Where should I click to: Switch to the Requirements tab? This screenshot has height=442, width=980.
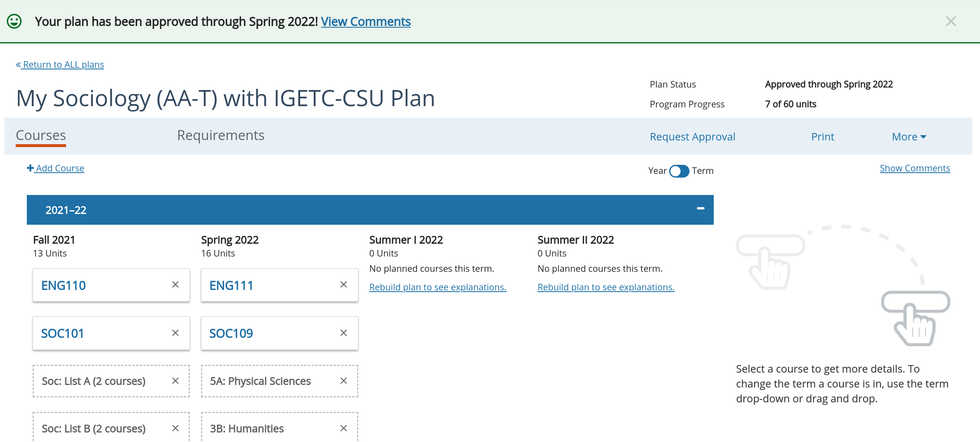pyautogui.click(x=220, y=135)
